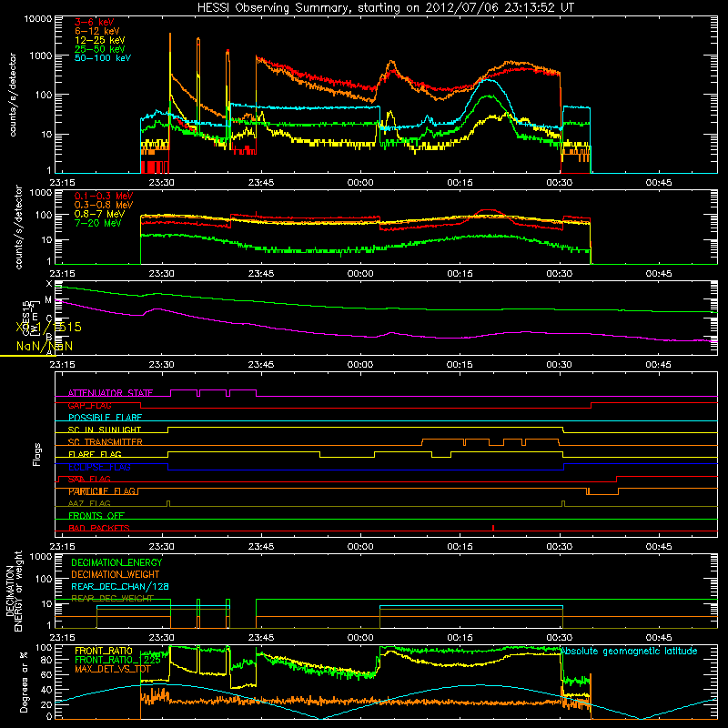Click the green 7-20 MeV legend label
This screenshot has height=728, width=728.
(98, 223)
